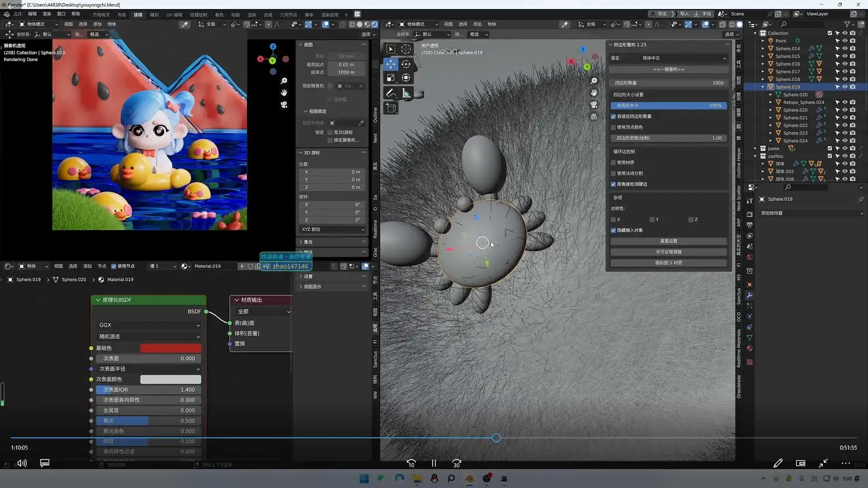This screenshot has width=868, height=488.
Task: Click the 重置设置 button
Action: 669,241
